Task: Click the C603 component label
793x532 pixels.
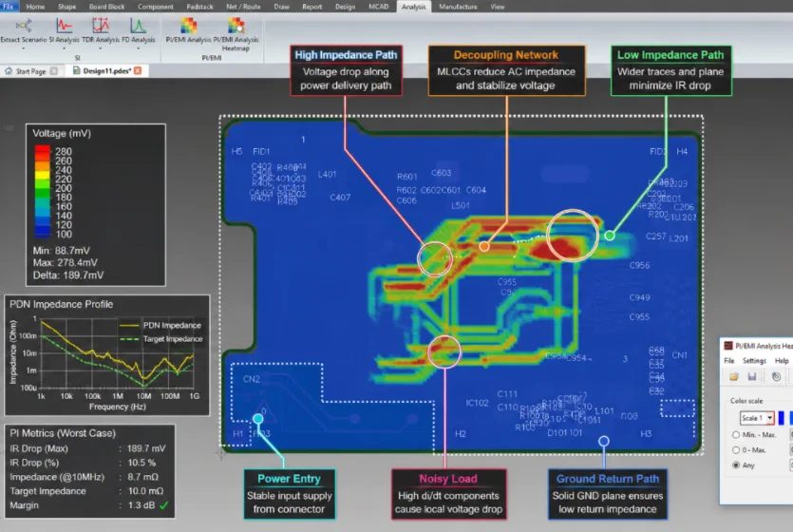Action: 441,173
